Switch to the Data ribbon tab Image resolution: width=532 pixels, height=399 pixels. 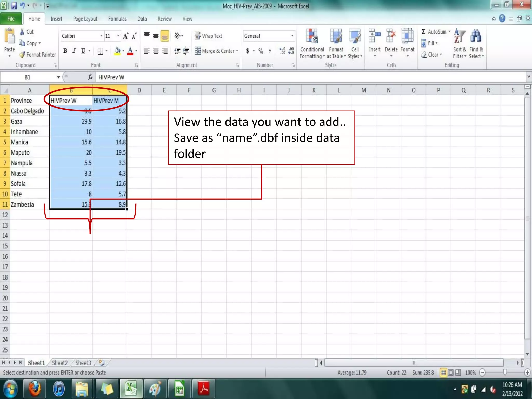pyautogui.click(x=142, y=19)
